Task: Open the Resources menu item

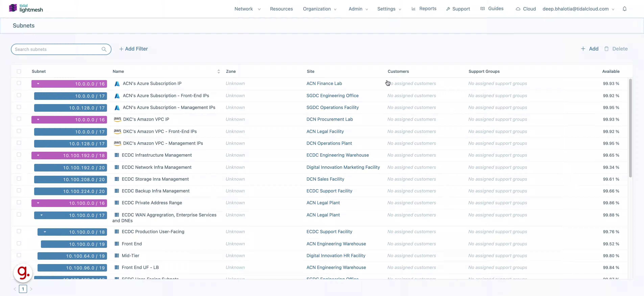Action: pyautogui.click(x=281, y=9)
